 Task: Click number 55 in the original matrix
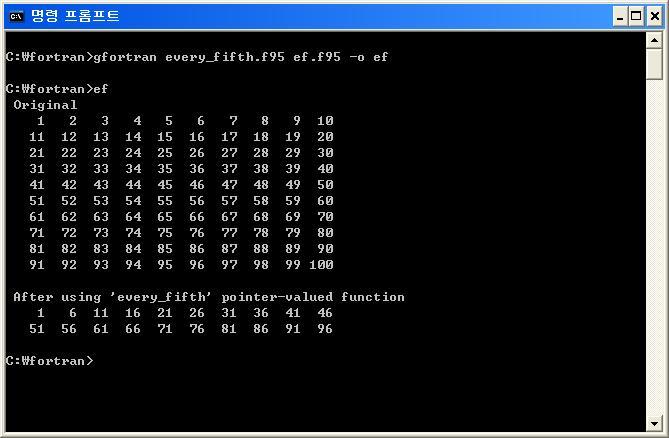(x=165, y=201)
